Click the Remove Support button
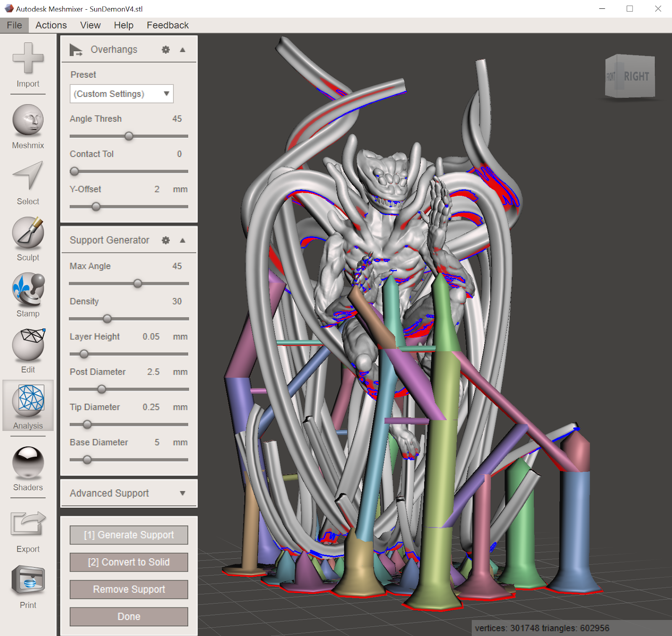Image resolution: width=672 pixels, height=636 pixels. coord(129,589)
